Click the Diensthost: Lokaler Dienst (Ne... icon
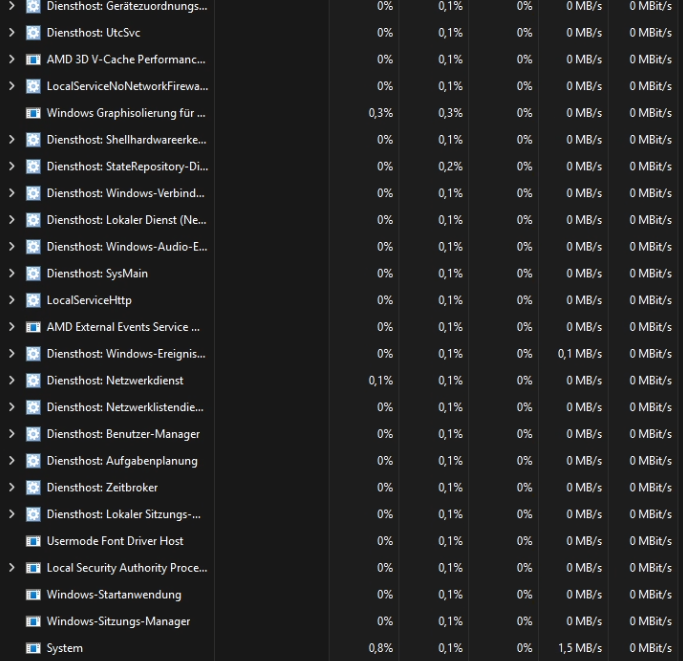Image resolution: width=683 pixels, height=661 pixels. click(x=33, y=220)
